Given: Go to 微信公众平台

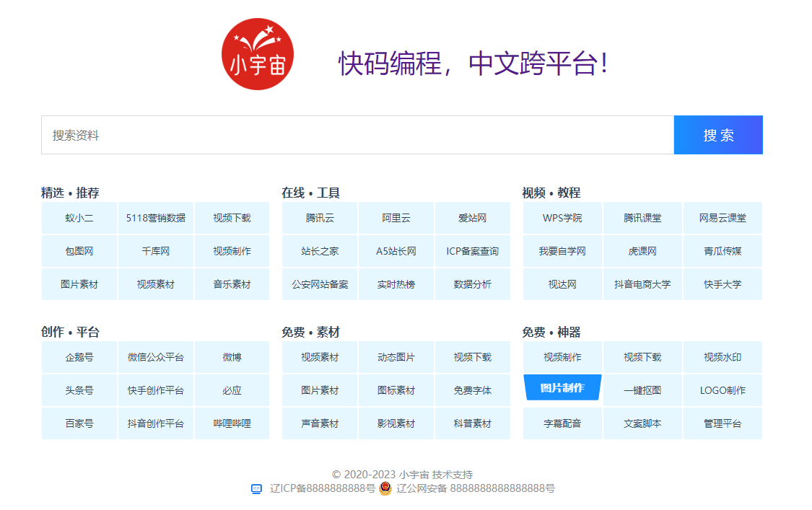Looking at the screenshot, I should point(156,357).
